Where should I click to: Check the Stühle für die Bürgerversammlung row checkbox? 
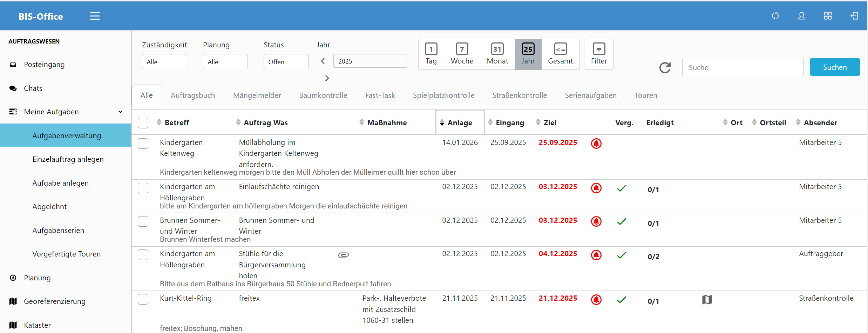pyautogui.click(x=143, y=255)
